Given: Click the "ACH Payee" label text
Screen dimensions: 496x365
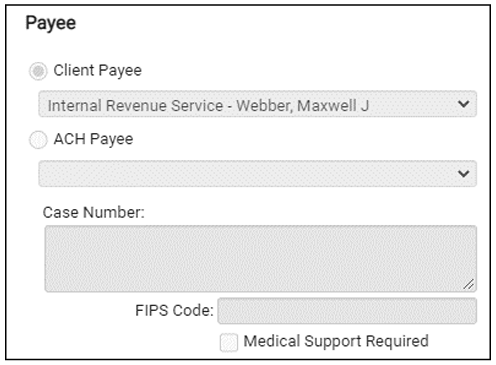Looking at the screenshot, I should click(x=93, y=139).
